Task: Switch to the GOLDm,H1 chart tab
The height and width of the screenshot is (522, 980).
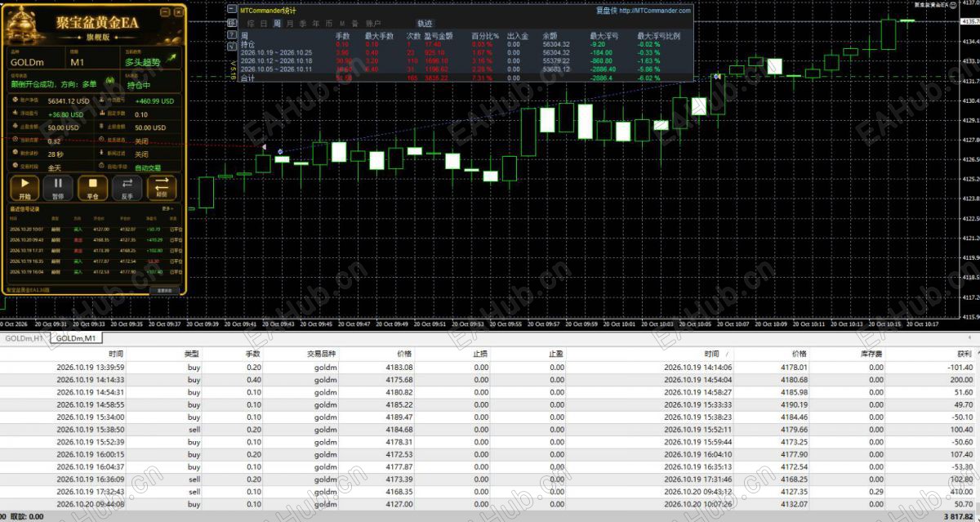Action: click(x=24, y=337)
